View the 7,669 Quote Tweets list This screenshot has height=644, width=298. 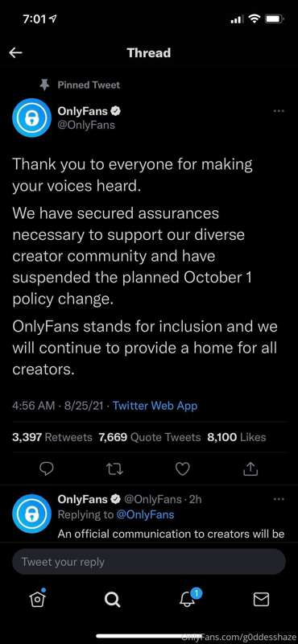pos(150,438)
